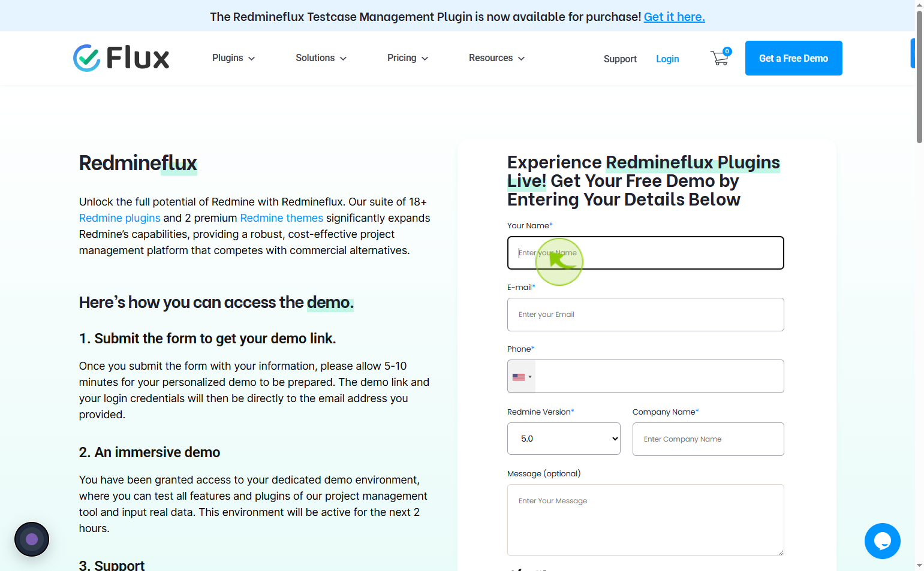The image size is (924, 571).
Task: Expand the Solutions menu
Action: pos(321,58)
